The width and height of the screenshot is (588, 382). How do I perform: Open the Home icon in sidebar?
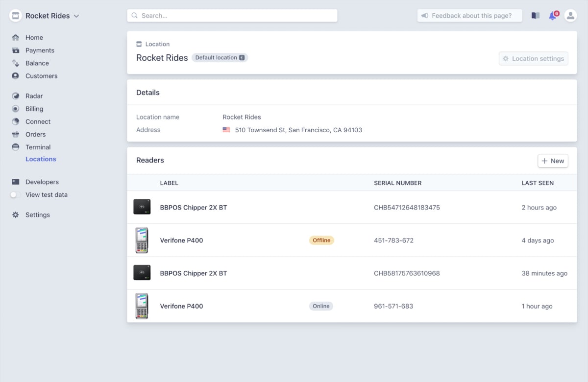[16, 38]
